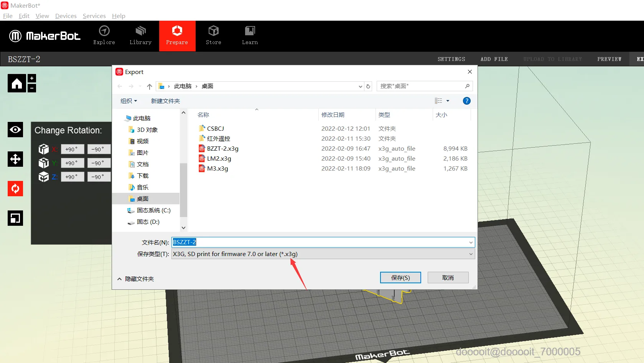
Task: Zoom in with the plus button
Action: click(32, 78)
